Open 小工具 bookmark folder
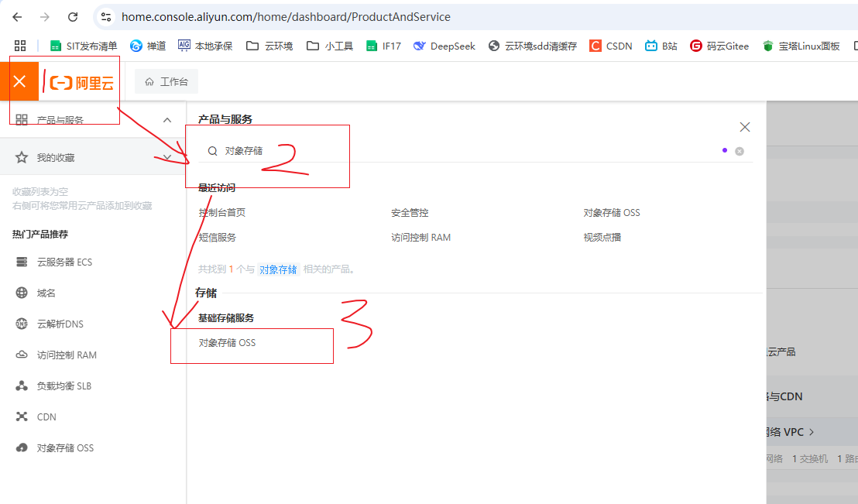 (x=329, y=46)
